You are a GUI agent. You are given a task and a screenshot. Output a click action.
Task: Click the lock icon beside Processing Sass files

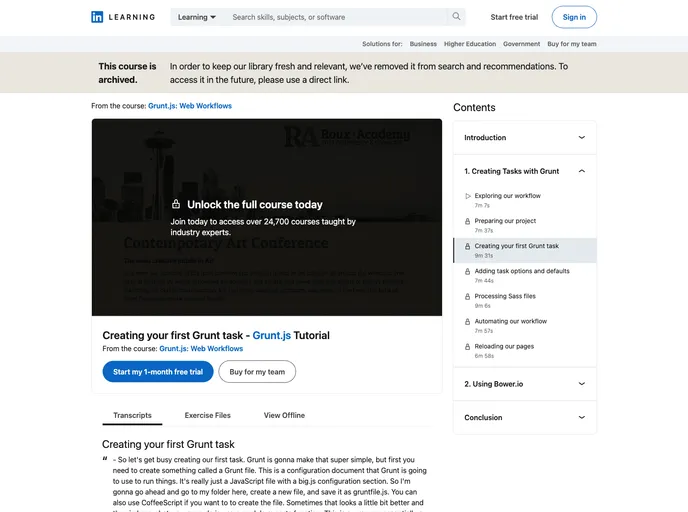tap(467, 296)
